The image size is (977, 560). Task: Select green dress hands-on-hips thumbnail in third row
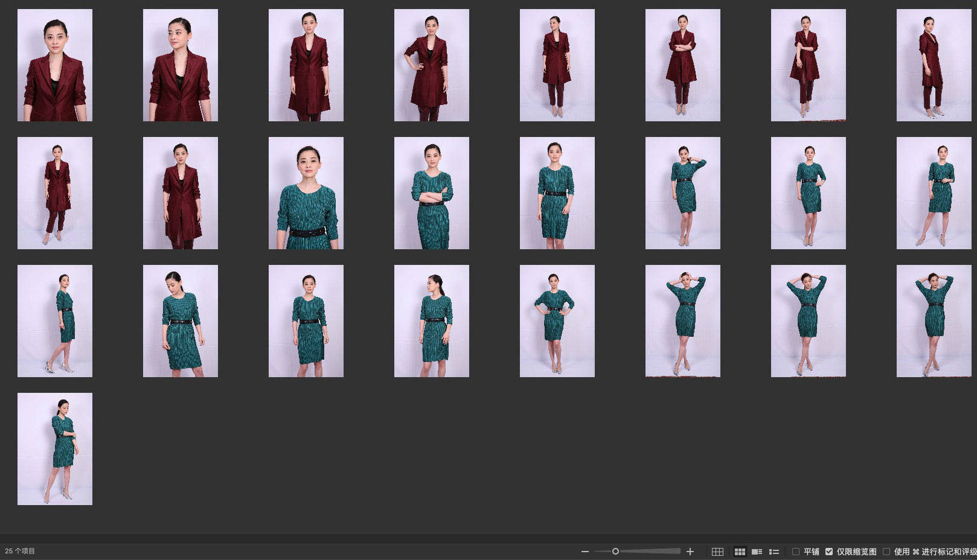(557, 321)
